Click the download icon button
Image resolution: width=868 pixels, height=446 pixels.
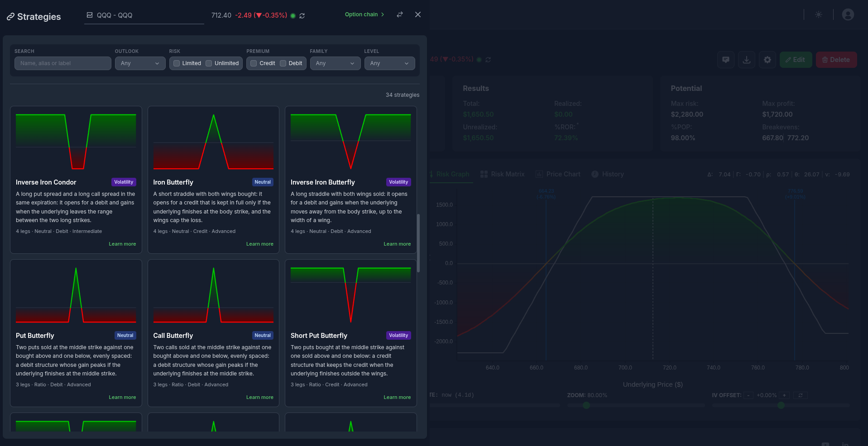(x=747, y=60)
